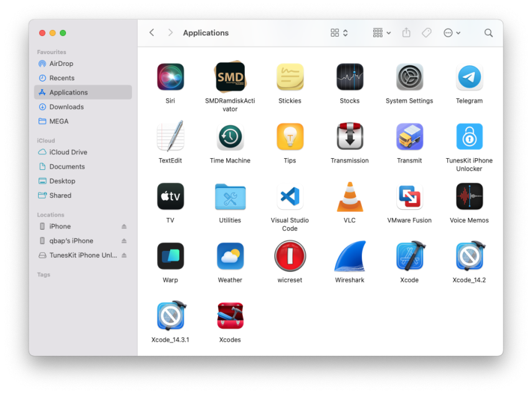This screenshot has height=394, width=532.
Task: Go back with the left chevron
Action: point(151,32)
